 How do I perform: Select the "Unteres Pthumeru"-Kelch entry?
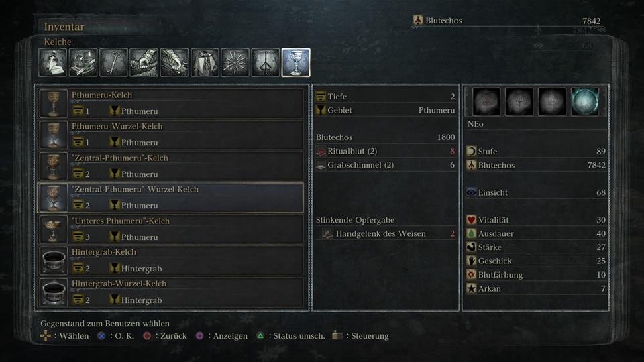point(171,229)
